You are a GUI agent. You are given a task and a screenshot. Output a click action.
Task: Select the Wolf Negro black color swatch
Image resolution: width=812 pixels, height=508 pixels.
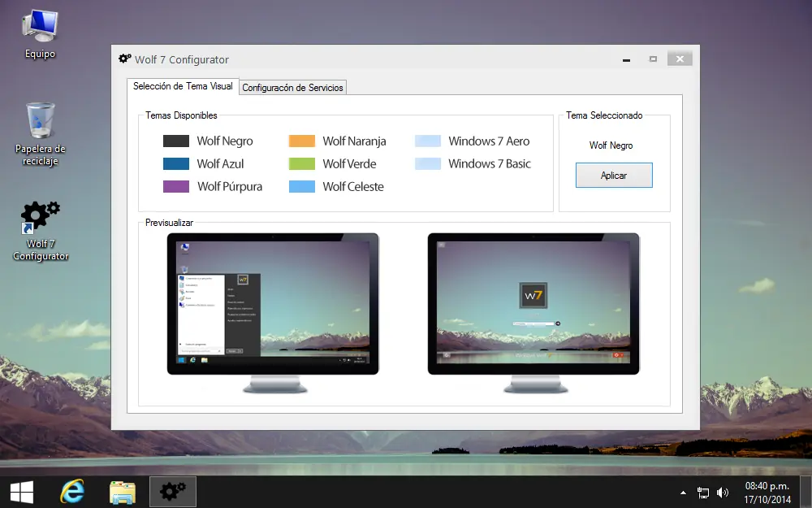click(x=176, y=141)
